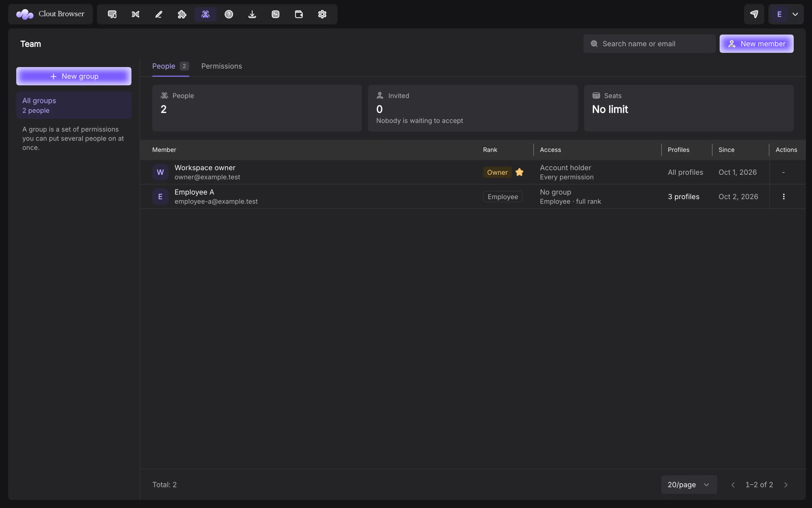Click the highlighted Team people icon
The width and height of the screenshot is (812, 508).
205,14
